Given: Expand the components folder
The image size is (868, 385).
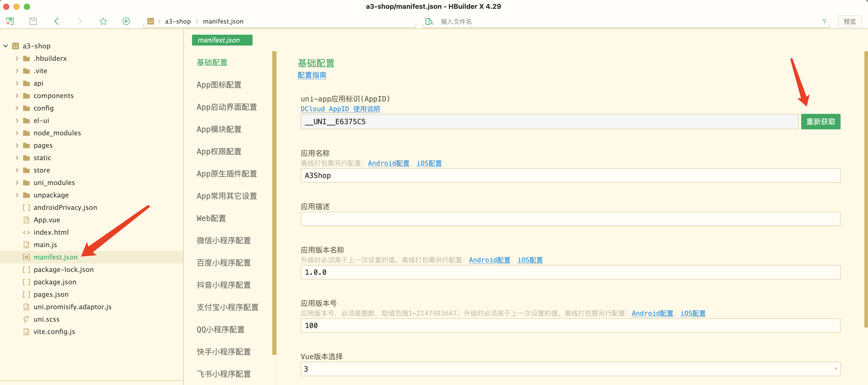Looking at the screenshot, I should pos(17,96).
